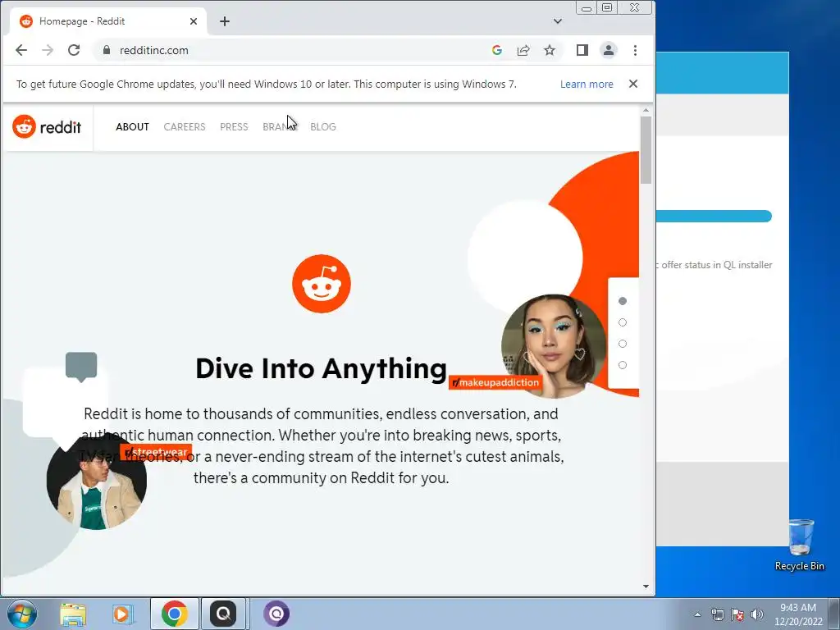Reload the redditinc.com page

pos(74,50)
